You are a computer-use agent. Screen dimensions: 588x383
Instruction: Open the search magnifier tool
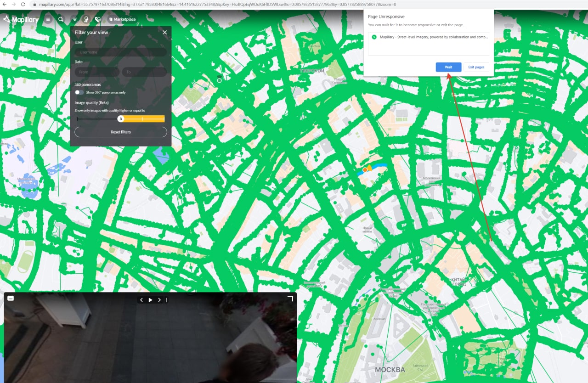(x=61, y=20)
